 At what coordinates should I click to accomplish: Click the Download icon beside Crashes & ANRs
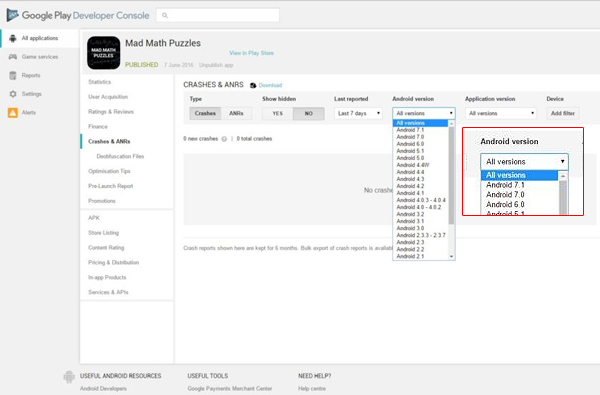(253, 85)
